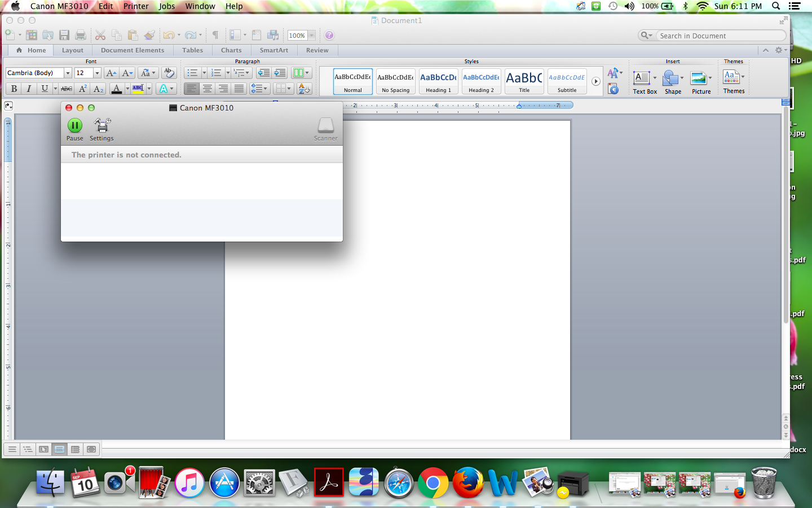Pick the font color swatch

point(117,89)
